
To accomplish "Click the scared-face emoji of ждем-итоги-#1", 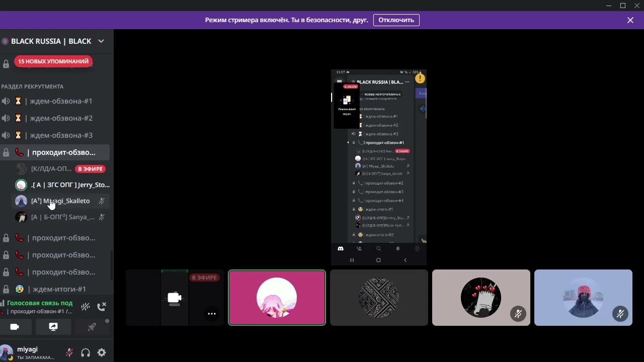I will pyautogui.click(x=19, y=289).
